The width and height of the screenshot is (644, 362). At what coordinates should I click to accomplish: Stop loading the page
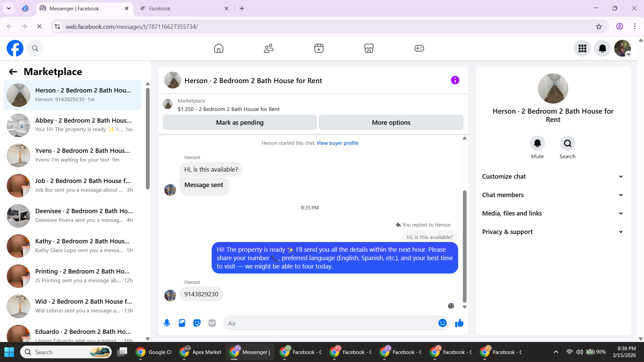pos(39,26)
